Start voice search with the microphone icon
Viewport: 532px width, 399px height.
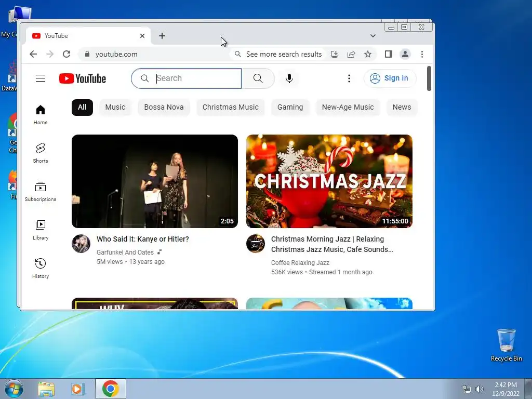point(289,78)
